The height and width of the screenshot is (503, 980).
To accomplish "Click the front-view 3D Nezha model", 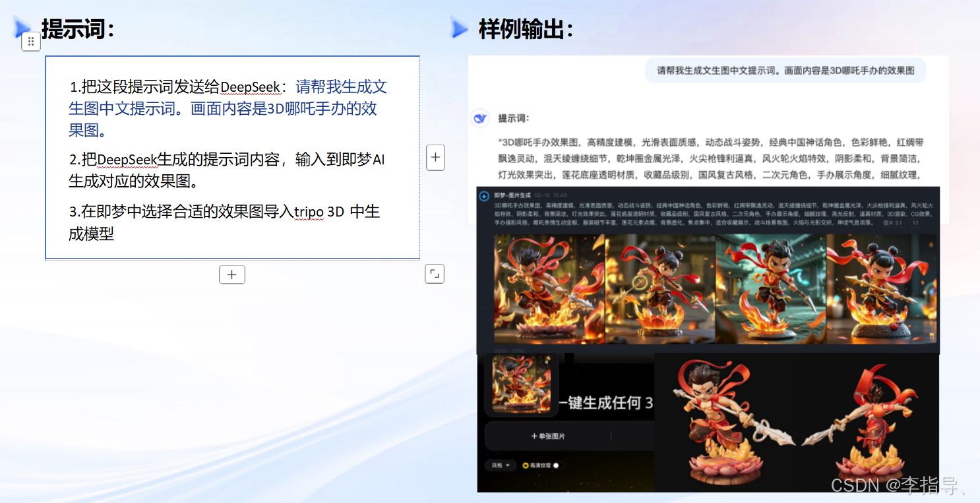I will point(733,423).
